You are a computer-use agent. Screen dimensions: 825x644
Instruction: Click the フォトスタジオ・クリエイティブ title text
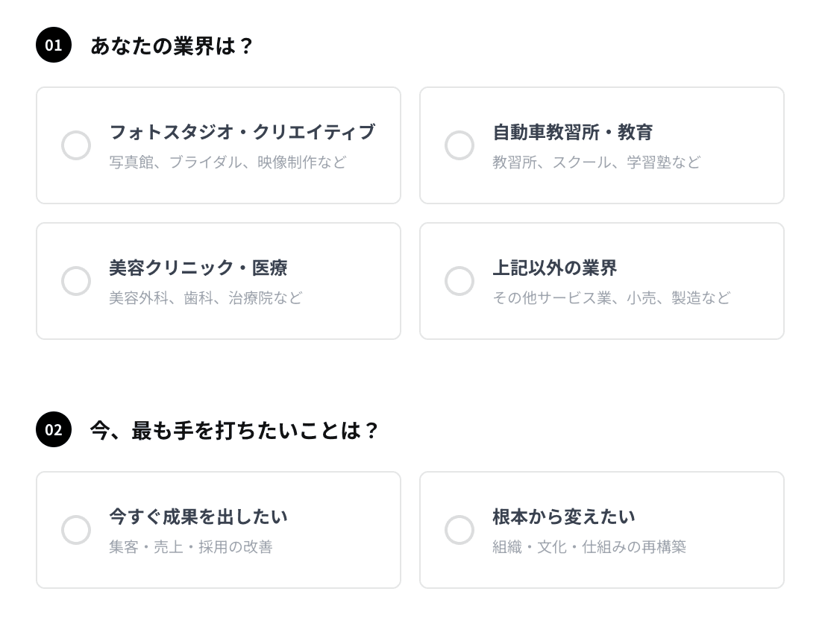point(242,132)
